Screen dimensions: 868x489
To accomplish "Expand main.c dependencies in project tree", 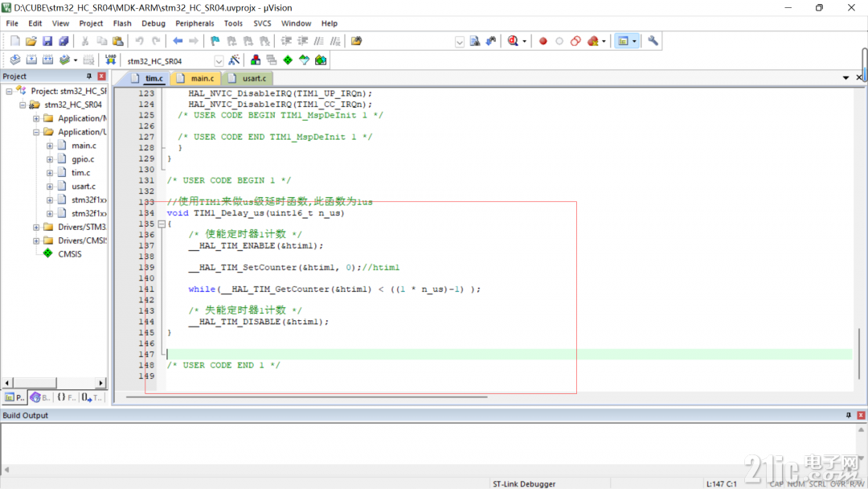I will (x=50, y=146).
